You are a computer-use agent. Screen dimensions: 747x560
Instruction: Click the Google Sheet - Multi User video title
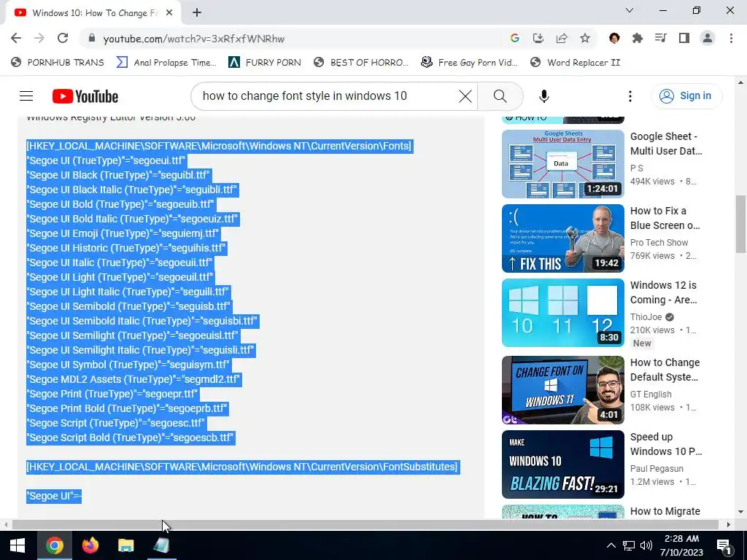click(666, 144)
